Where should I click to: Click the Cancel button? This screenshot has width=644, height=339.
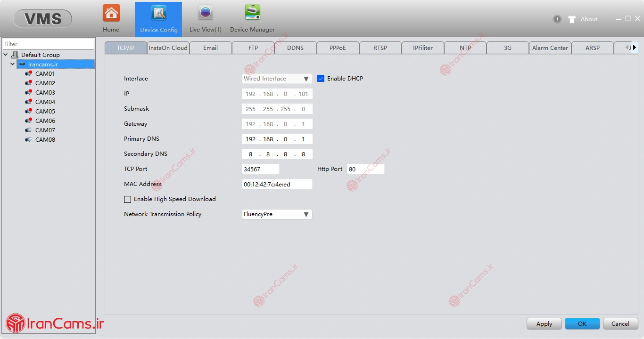(620, 323)
